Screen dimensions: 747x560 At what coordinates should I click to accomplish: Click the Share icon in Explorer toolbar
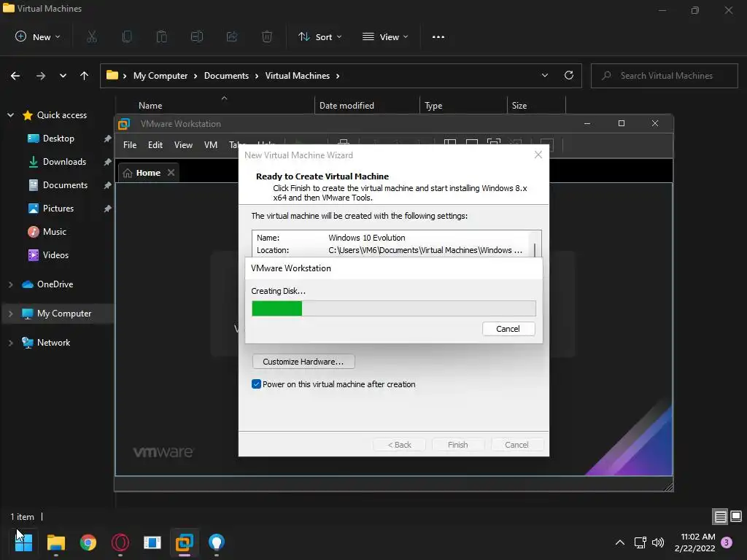(x=232, y=36)
